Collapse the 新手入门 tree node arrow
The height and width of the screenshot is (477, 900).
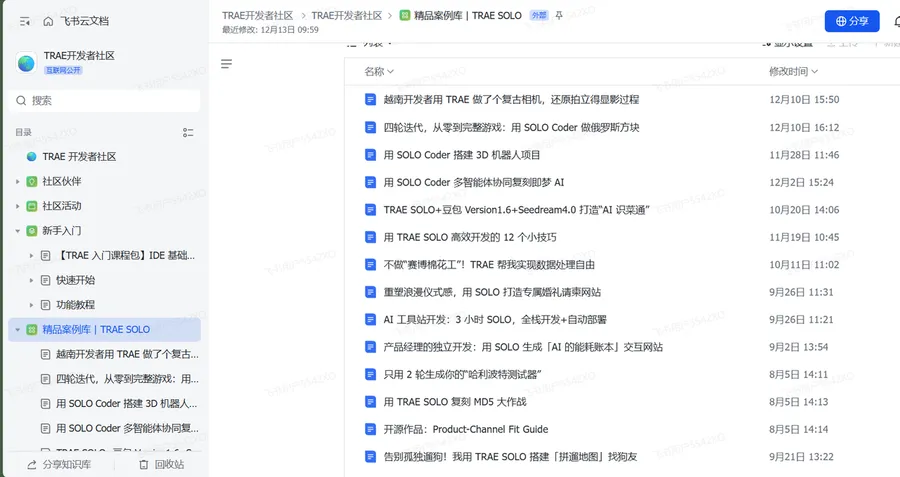click(17, 231)
